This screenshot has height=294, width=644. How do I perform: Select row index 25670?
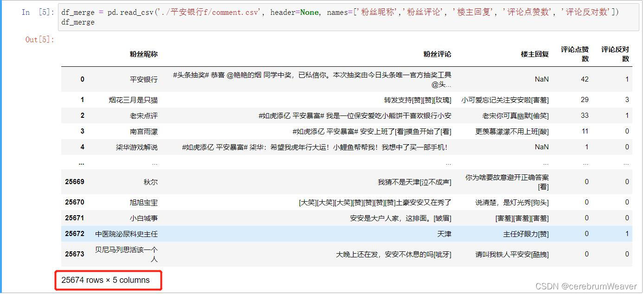[x=75, y=202]
